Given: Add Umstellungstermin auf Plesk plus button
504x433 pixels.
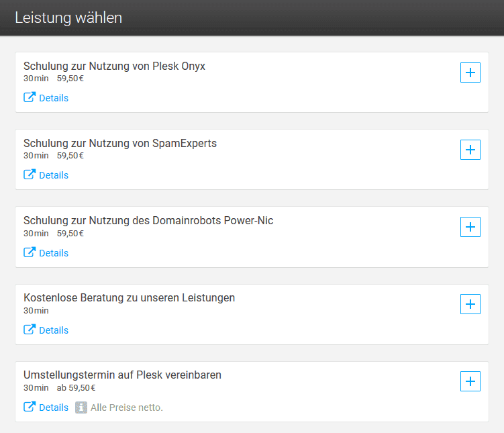Looking at the screenshot, I should point(470,381).
